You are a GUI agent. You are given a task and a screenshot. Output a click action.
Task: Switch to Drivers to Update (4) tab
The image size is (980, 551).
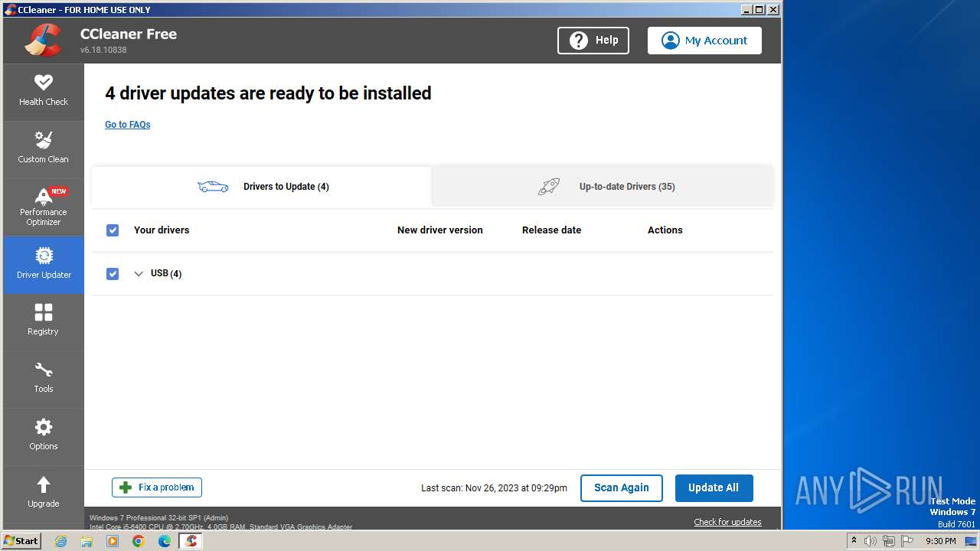point(261,187)
